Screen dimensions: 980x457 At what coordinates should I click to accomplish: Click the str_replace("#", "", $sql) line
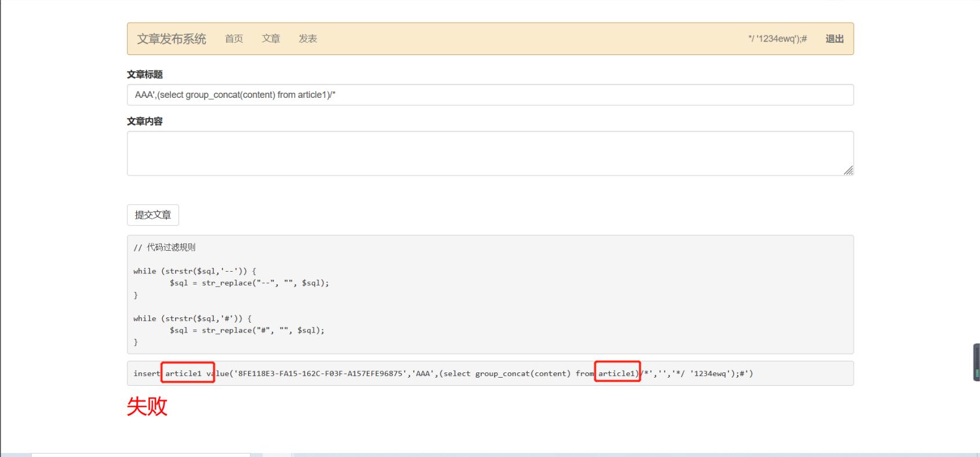[247, 331]
